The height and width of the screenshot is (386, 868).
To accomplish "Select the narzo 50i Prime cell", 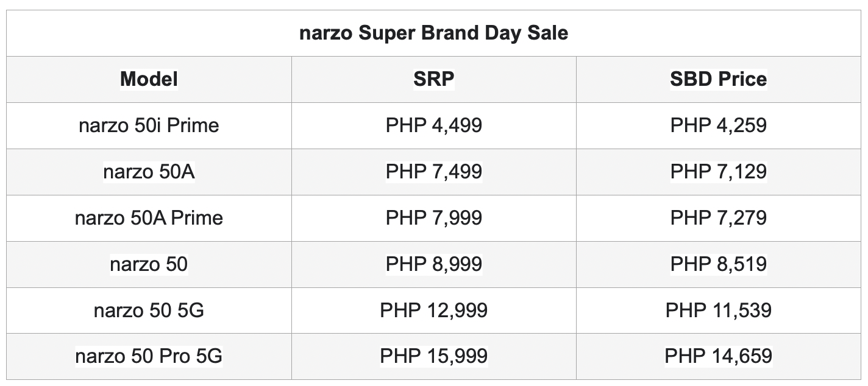I will coord(149,125).
